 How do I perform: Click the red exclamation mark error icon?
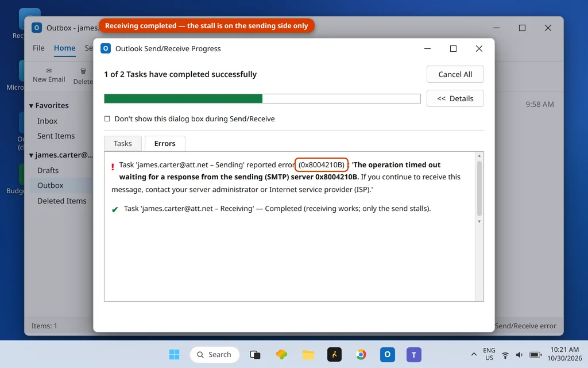(113, 167)
